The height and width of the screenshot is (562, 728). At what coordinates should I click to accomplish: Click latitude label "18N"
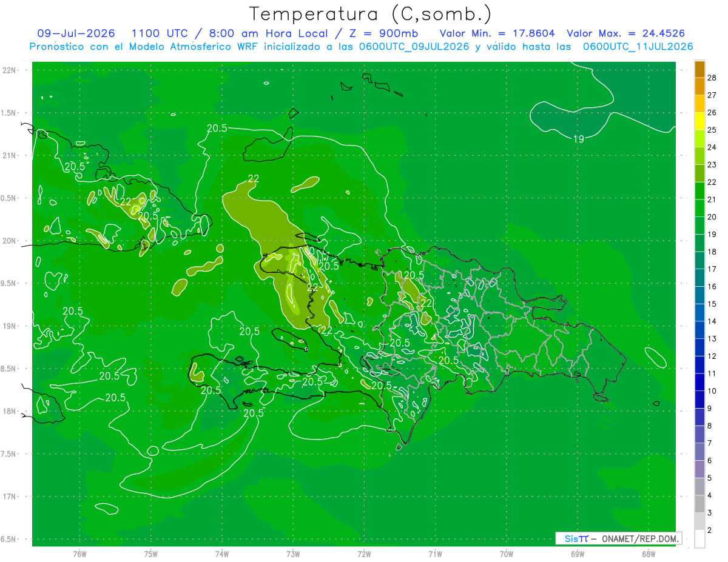click(9, 411)
